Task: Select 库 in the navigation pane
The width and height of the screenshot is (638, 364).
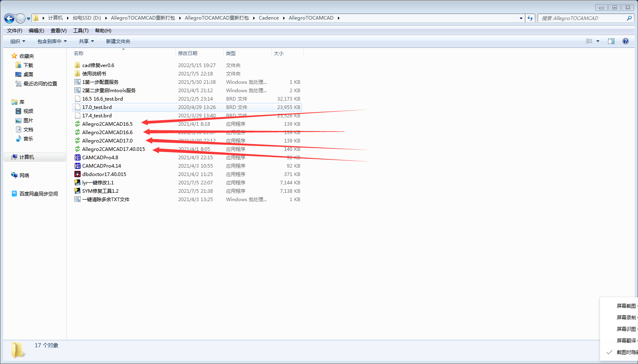Action: 22,102
